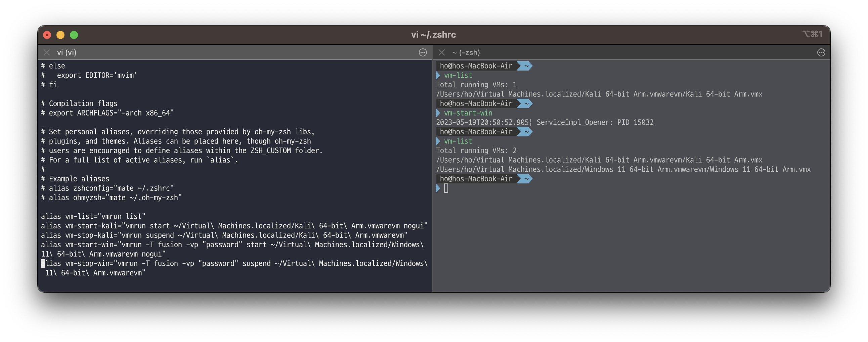Click the alias vm-stop-kali line

(224, 235)
